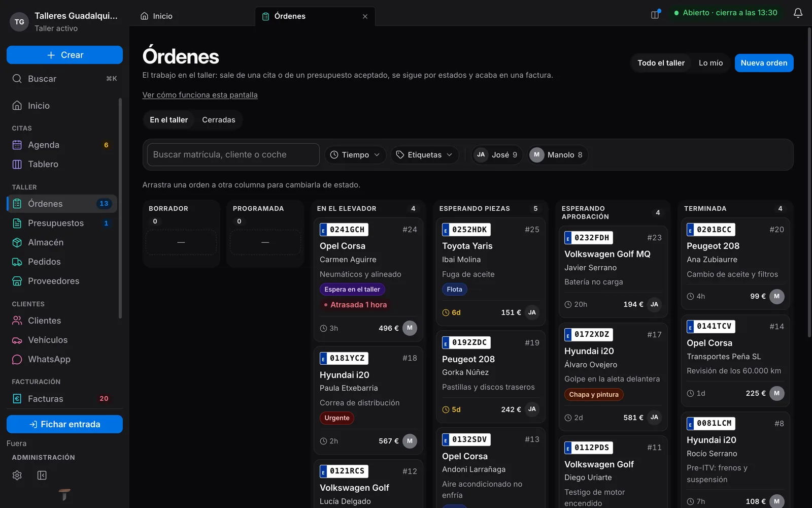Click the Flota tag on Toyota Yaris
812x508 pixels.
coord(455,290)
